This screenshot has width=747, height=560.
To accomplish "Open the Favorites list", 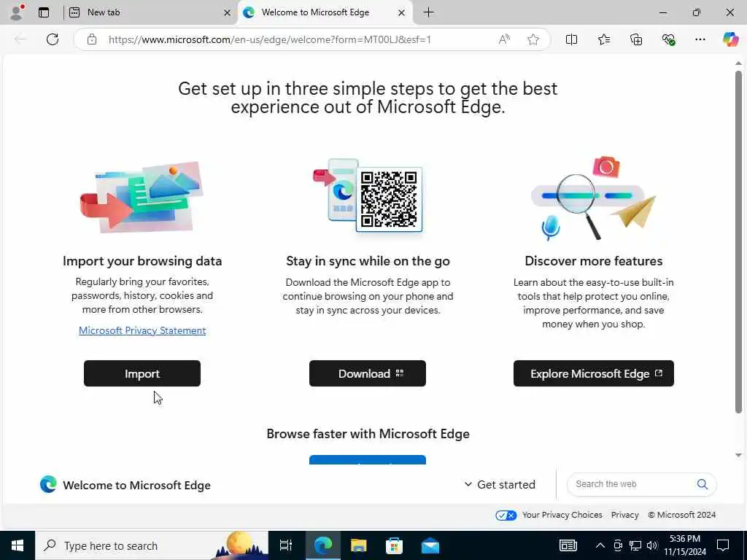I will tap(604, 39).
